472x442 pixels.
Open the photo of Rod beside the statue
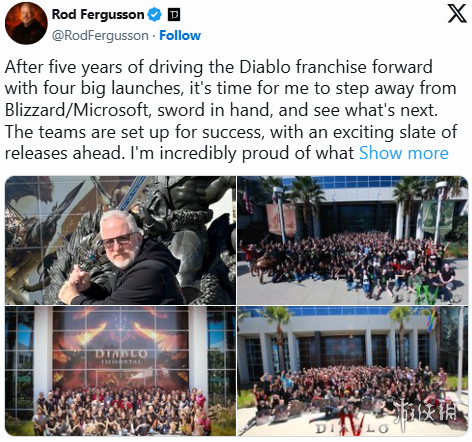(120, 240)
